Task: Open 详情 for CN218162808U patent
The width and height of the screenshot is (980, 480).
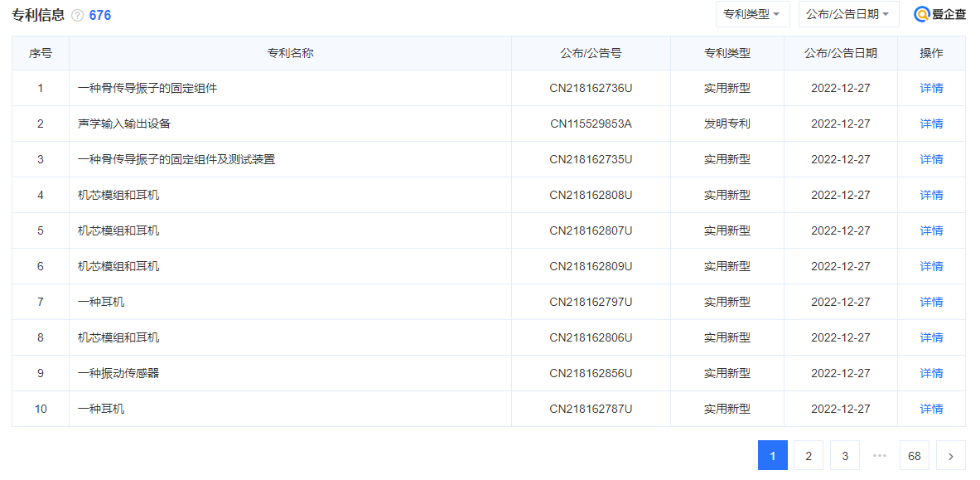Action: [x=931, y=196]
